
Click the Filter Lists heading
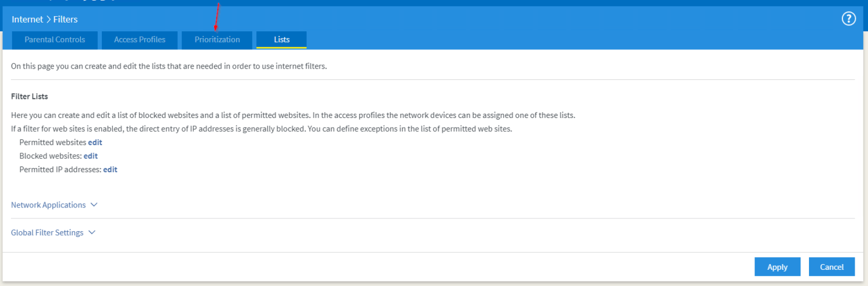[x=30, y=96]
